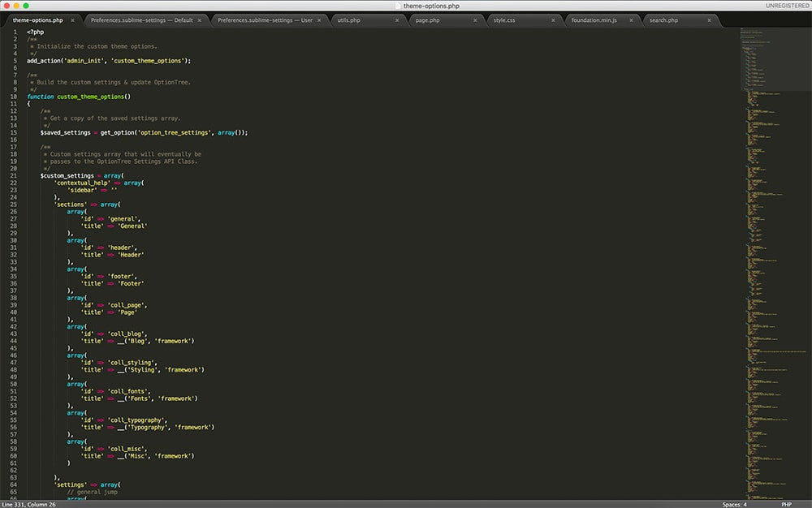Click the 'Header' title value
The image size is (812, 508).
tap(131, 255)
